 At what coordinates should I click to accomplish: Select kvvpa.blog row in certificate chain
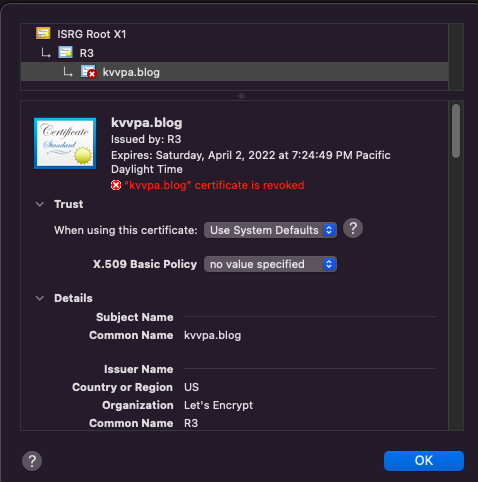[x=234, y=72]
